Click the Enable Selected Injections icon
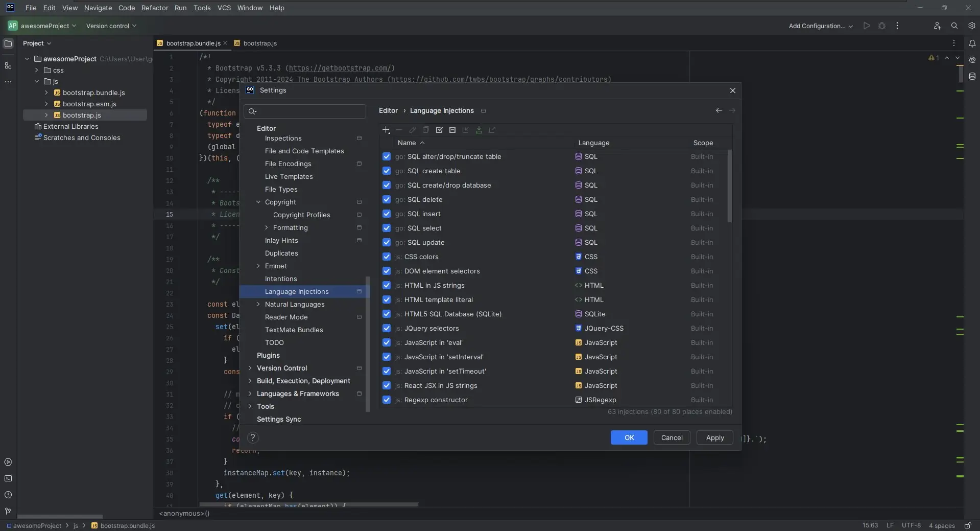The image size is (980, 531). (x=439, y=130)
